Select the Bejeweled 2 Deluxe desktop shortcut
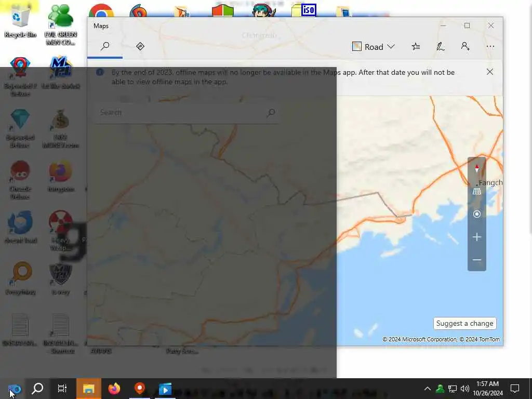532x399 pixels. coord(20,77)
